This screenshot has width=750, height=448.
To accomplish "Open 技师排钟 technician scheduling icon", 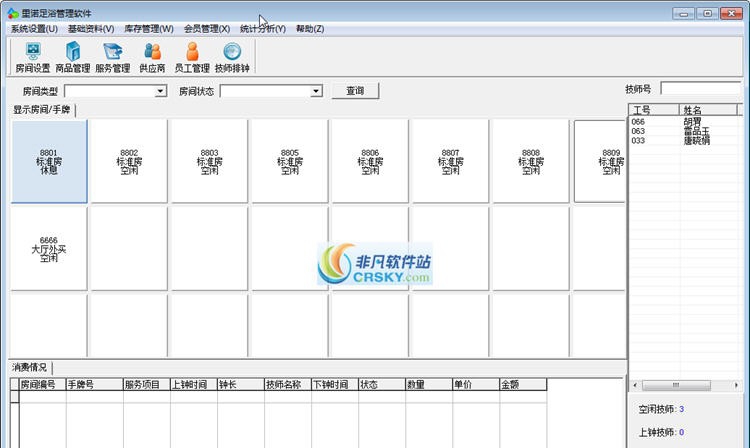I will click(x=232, y=57).
